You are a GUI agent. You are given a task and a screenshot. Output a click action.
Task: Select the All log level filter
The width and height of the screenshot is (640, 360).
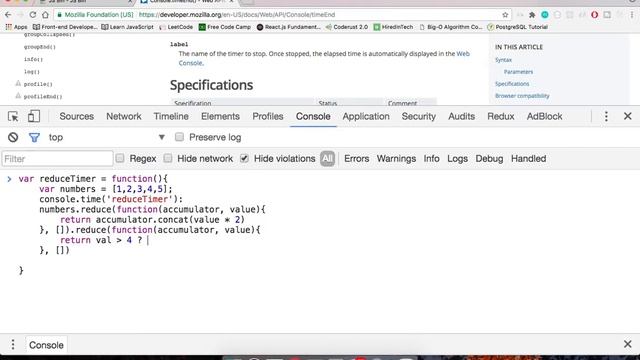pyautogui.click(x=327, y=158)
